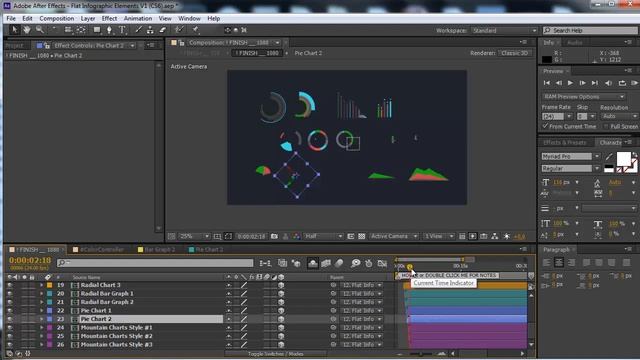640x360 pixels.
Task: Open the Half resolution dropdown
Action: click(x=323, y=236)
